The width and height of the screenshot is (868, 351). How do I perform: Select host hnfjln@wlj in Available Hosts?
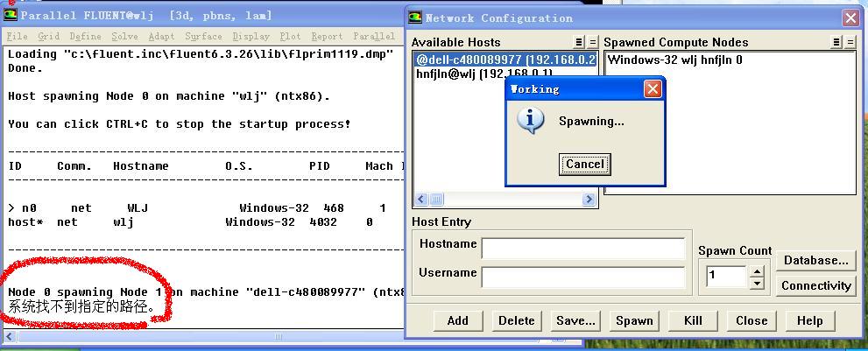(x=483, y=74)
